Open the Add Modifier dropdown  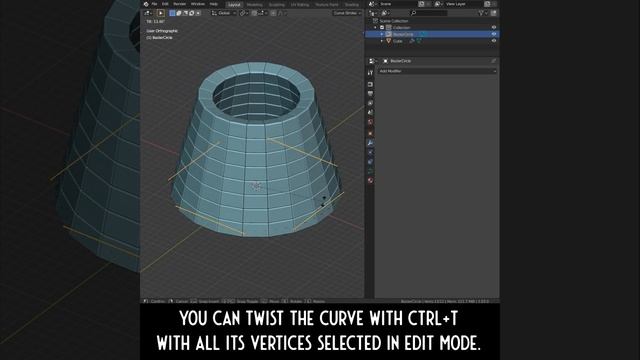(437, 71)
